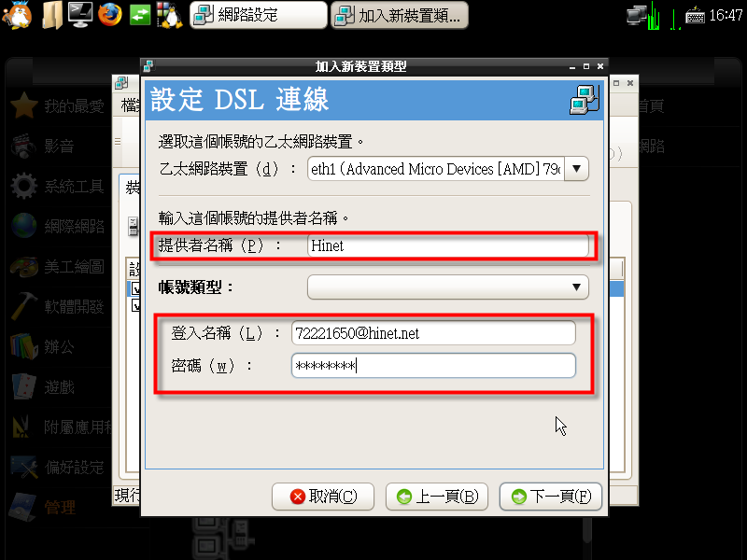Image resolution: width=747 pixels, height=560 pixels.
Task: Click the password input field
Action: pyautogui.click(x=433, y=366)
